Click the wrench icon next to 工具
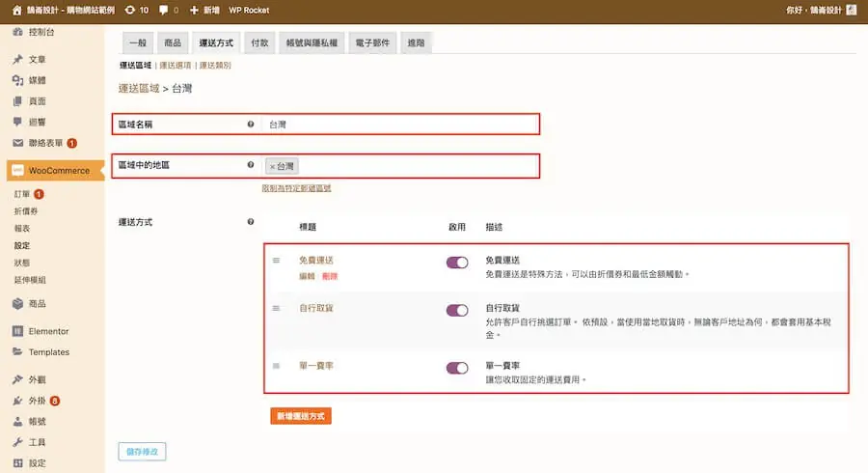Image resolution: width=868 pixels, height=473 pixels. click(x=17, y=442)
